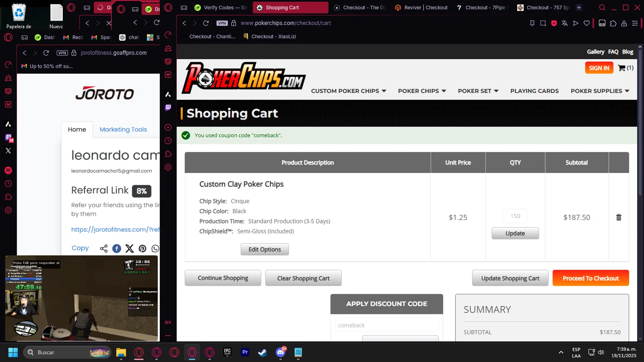Open the shopping cart icon showing (1)
The image size is (644, 362).
click(626, 68)
